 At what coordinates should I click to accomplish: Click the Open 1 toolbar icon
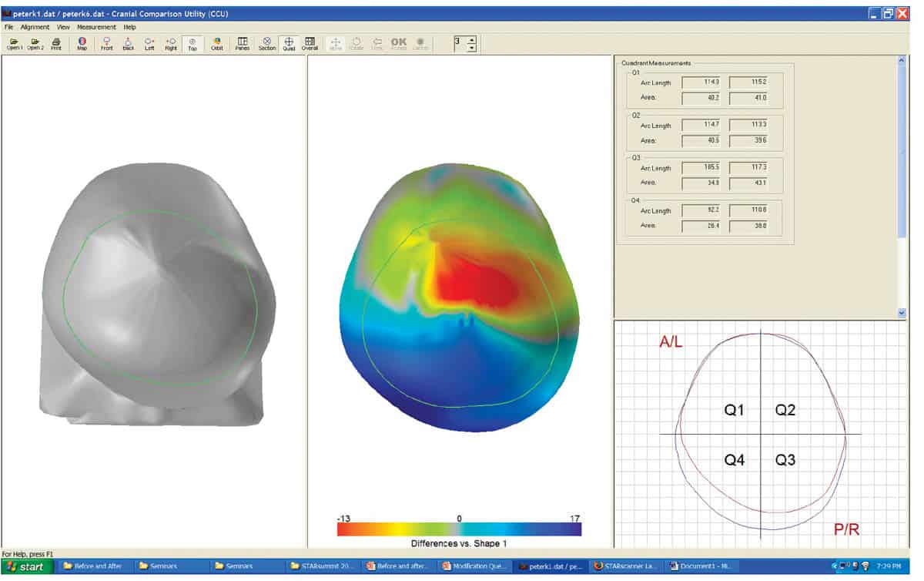(x=15, y=43)
